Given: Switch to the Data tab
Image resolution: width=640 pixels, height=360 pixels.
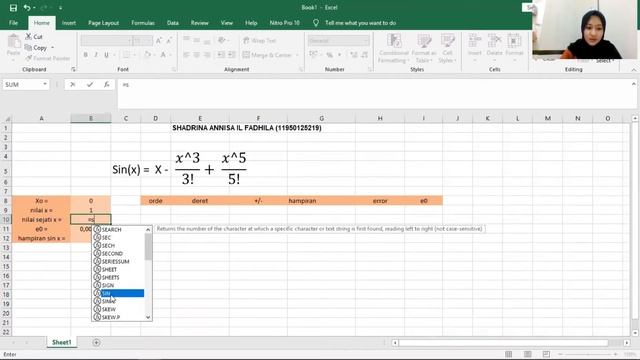Looking at the screenshot, I should pos(173,23).
